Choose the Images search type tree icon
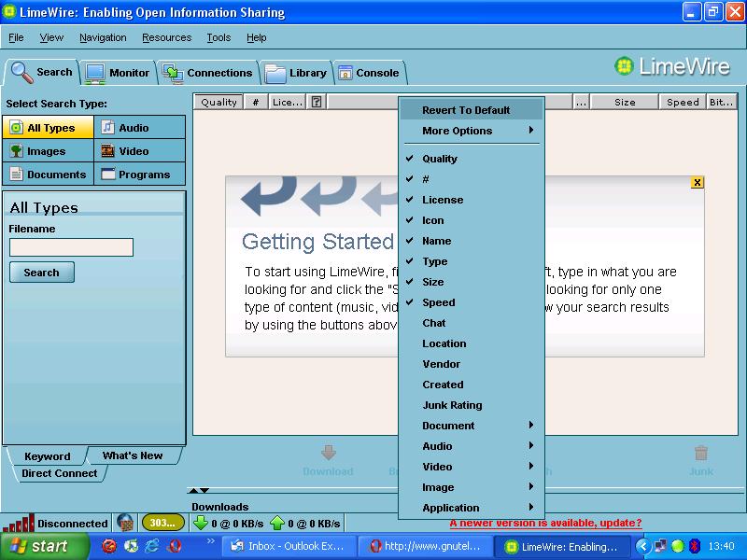Image resolution: width=747 pixels, height=560 pixels. 16,151
